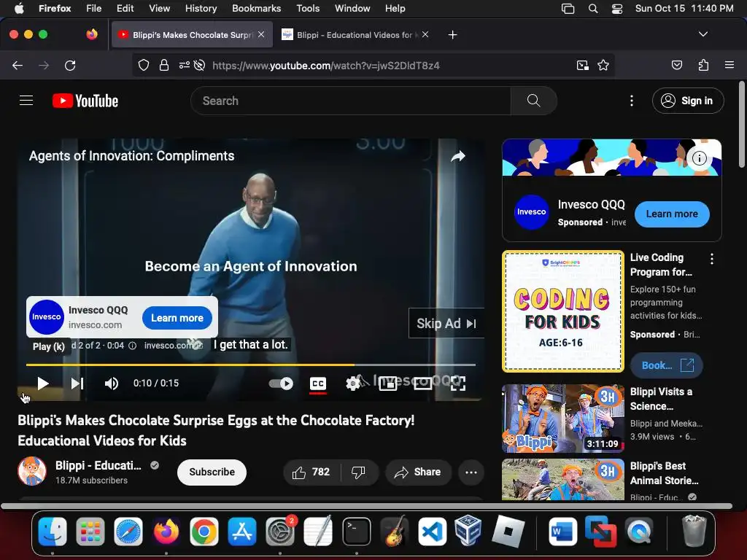
Task: Open ad info icon on sidebar banner
Action: [700, 158]
